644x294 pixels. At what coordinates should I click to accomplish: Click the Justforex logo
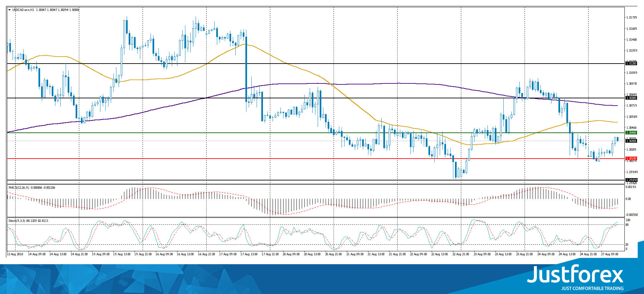[x=575, y=274]
